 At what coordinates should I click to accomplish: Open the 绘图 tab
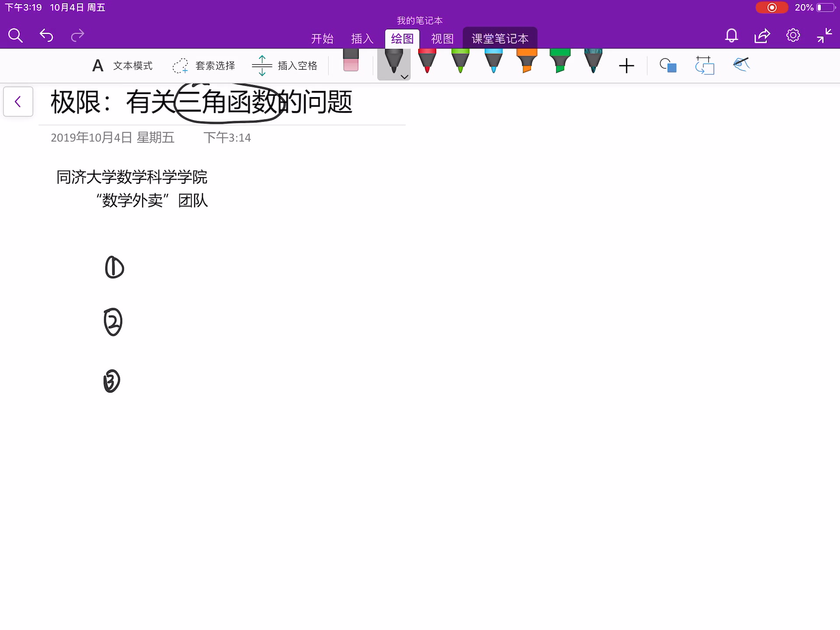pyautogui.click(x=402, y=39)
